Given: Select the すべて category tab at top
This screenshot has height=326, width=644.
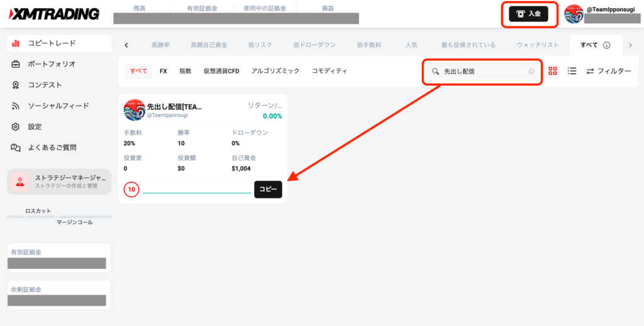Looking at the screenshot, I should 589,45.
